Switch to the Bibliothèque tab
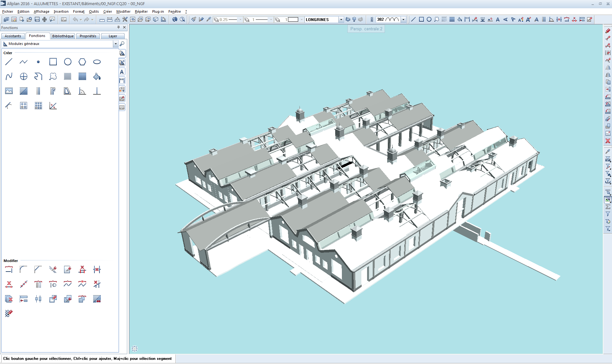The image size is (612, 364). (63, 36)
